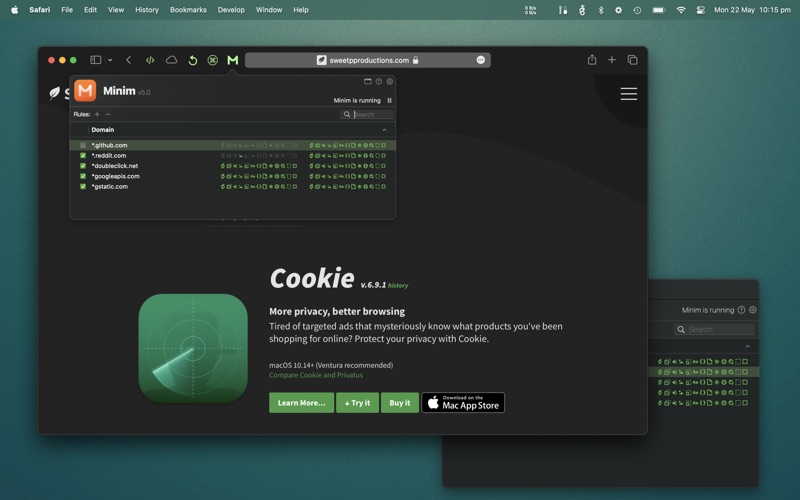Click the date and time display

(x=752, y=10)
